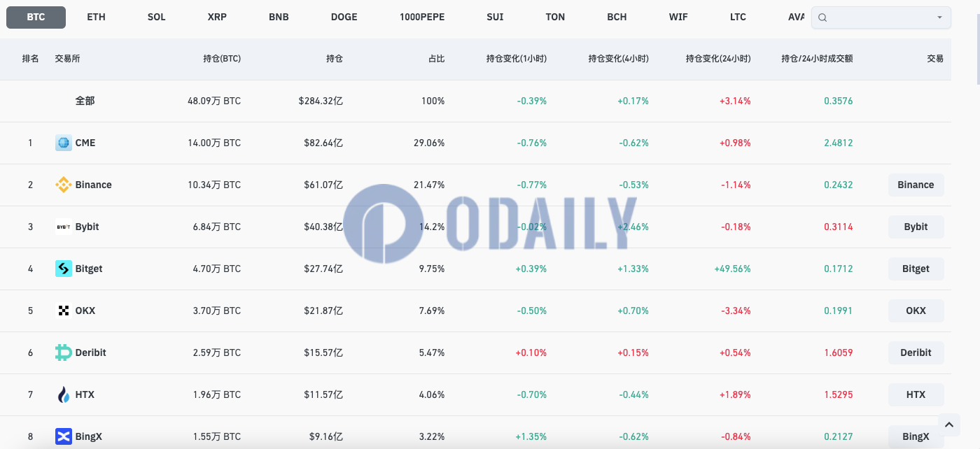This screenshot has width=980, height=449.
Task: Click the 交易所 column header
Action: (x=68, y=59)
